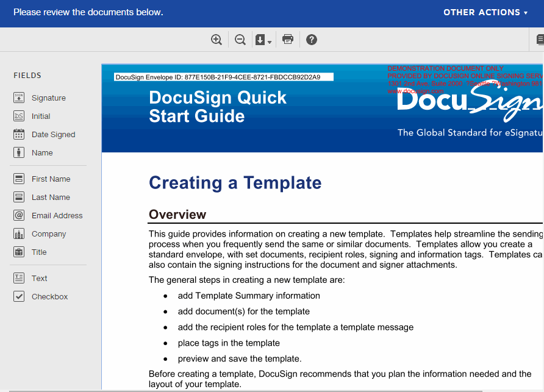Click the Checkbox field label
The height and width of the screenshot is (392, 544).
click(x=49, y=297)
